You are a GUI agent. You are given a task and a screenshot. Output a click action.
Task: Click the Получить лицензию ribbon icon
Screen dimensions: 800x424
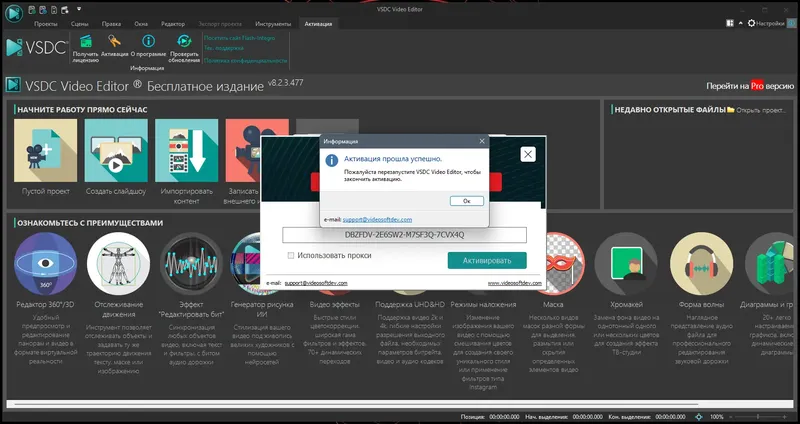pos(86,42)
